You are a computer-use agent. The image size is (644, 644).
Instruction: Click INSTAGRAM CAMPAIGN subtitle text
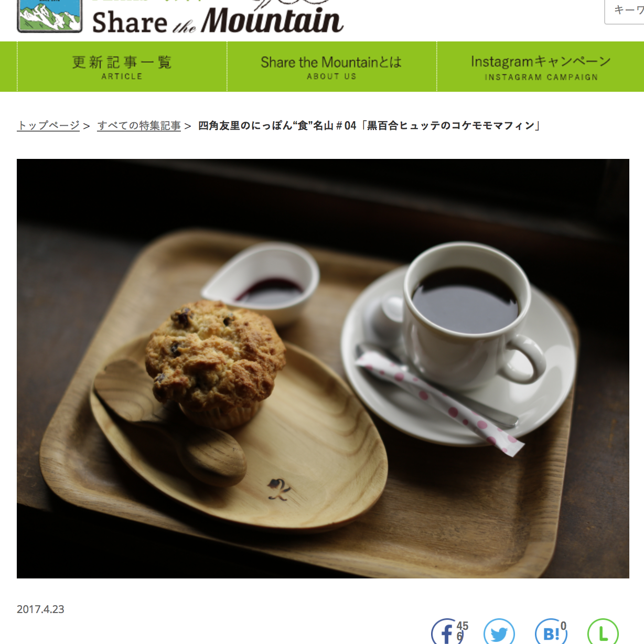[541, 77]
